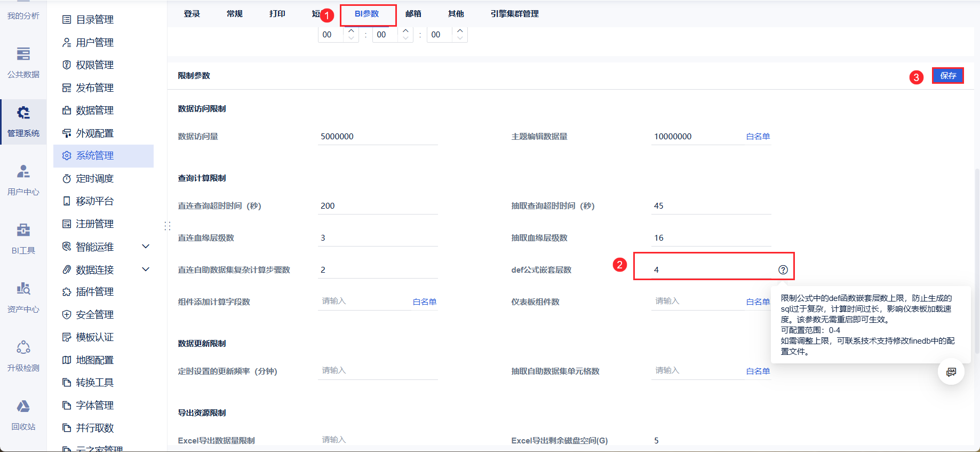Switch to the 邮箱 tab
Screen dimensions: 980x452
click(x=413, y=14)
